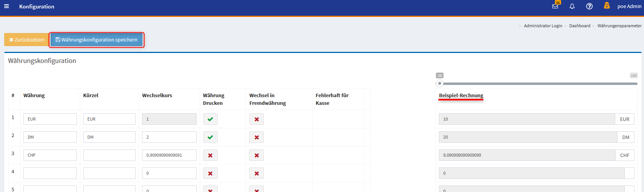
Task: Open the help question mark icon
Action: pos(589,7)
